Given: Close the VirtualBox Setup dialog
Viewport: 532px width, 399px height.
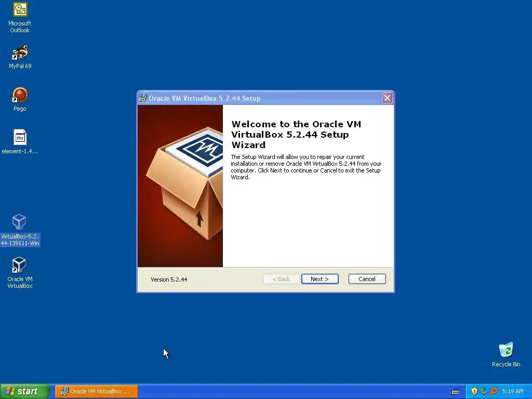Looking at the screenshot, I should pyautogui.click(x=387, y=98).
